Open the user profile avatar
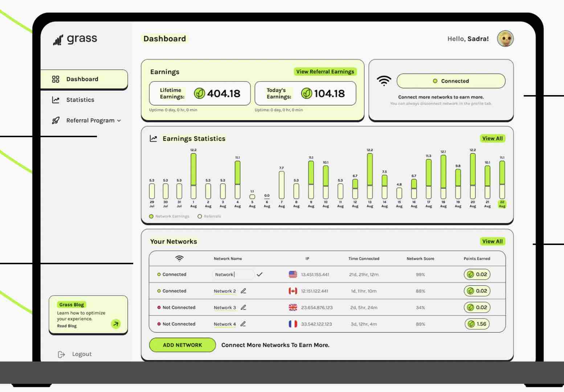Image resolution: width=564 pixels, height=392 pixels. tap(505, 39)
